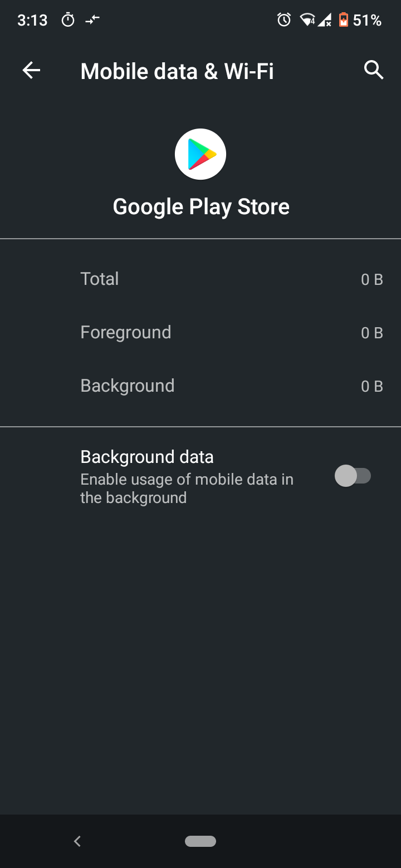Viewport: 401px width, 868px height.
Task: Tap the back arrow in the header
Action: (x=32, y=70)
